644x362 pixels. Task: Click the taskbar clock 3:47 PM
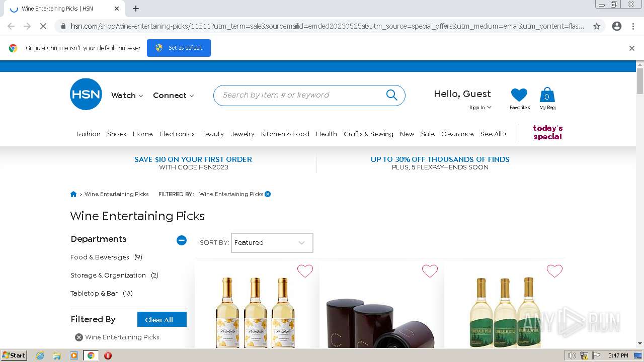[x=618, y=355]
